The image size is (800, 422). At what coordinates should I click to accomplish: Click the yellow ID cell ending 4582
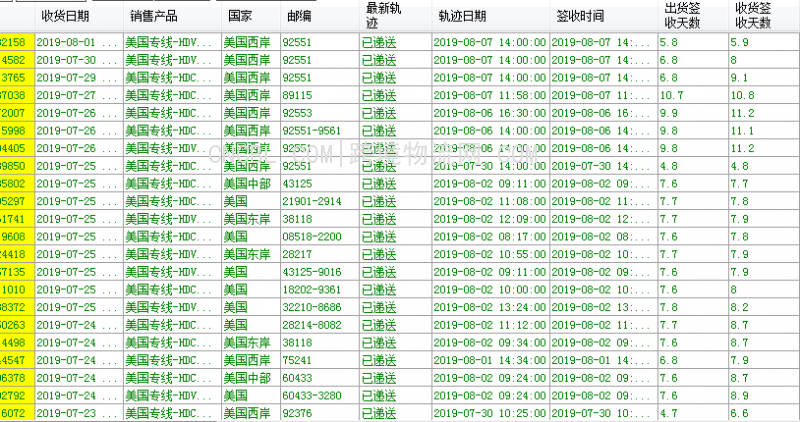point(17,60)
